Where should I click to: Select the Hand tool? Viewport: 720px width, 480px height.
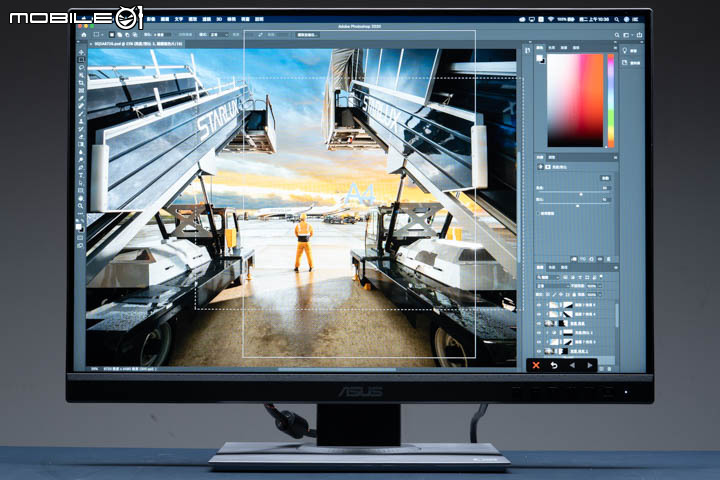[x=82, y=198]
